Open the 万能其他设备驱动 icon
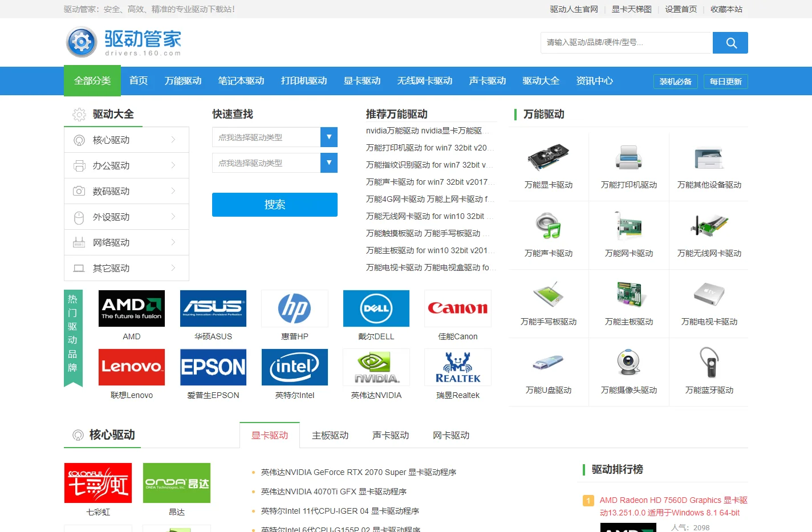812x532 pixels. 709,157
